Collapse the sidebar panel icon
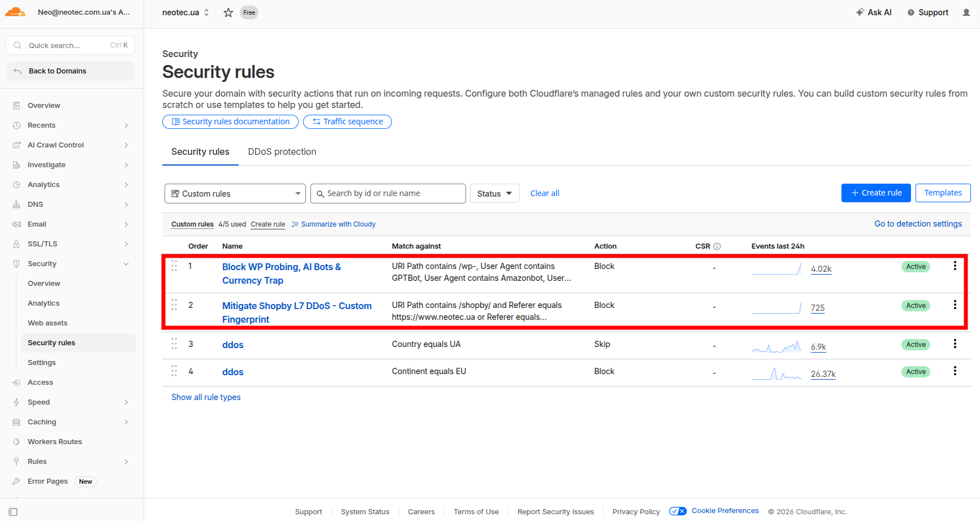The width and height of the screenshot is (980, 521). click(x=13, y=512)
